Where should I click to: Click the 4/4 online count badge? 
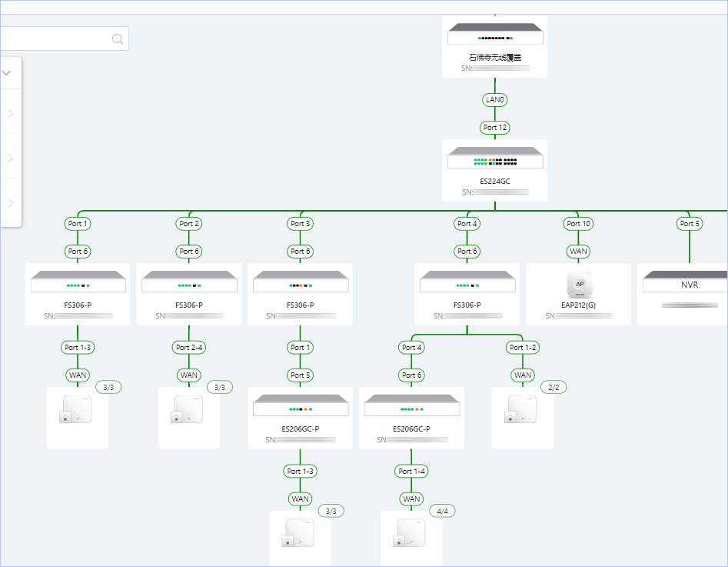coord(443,512)
